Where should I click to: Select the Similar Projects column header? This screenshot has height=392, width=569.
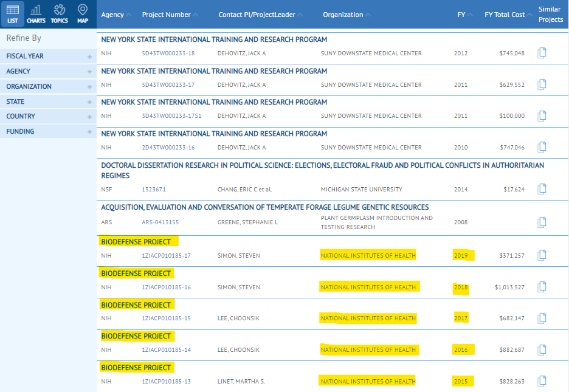point(551,15)
